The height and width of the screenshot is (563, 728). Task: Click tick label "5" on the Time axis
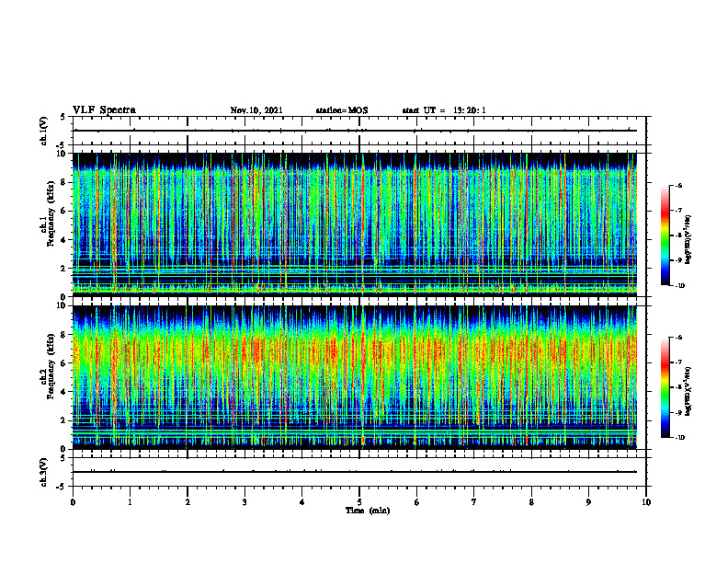(x=359, y=502)
